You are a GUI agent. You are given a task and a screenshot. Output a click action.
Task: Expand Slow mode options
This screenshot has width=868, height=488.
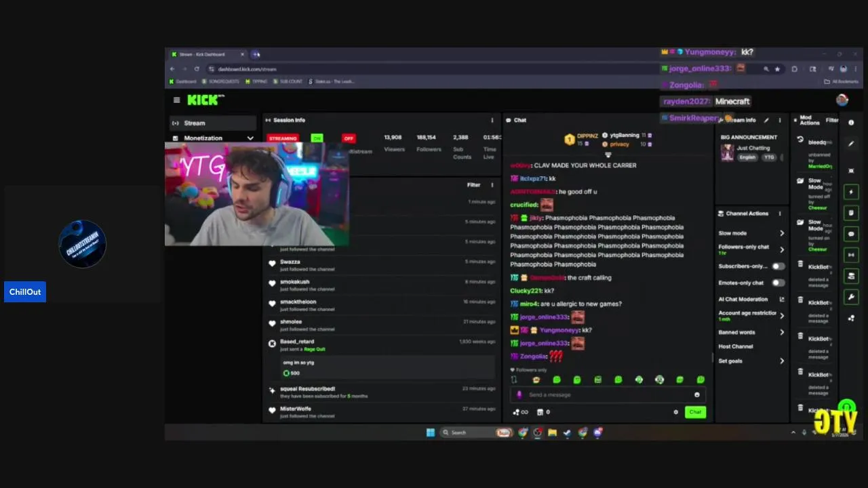click(x=782, y=233)
